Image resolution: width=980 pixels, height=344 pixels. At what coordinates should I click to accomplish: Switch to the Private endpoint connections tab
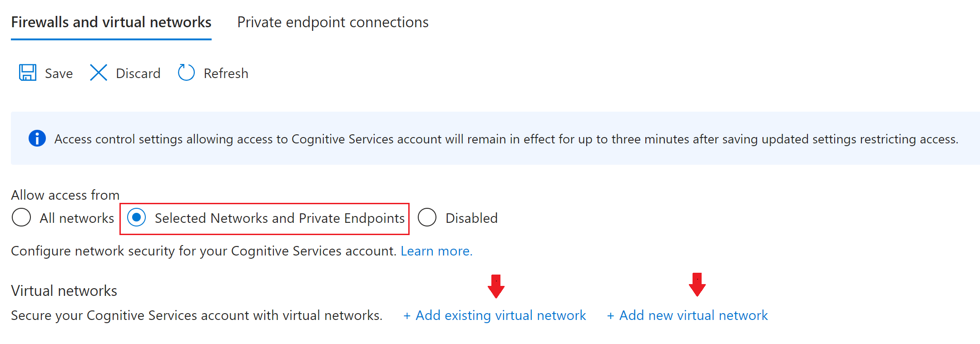click(x=332, y=22)
